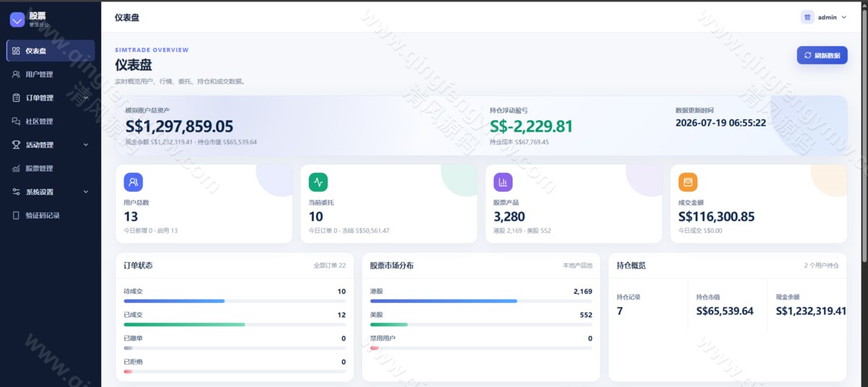Click the 已拒绝 red progress bar
868x387 pixels.
click(x=234, y=371)
